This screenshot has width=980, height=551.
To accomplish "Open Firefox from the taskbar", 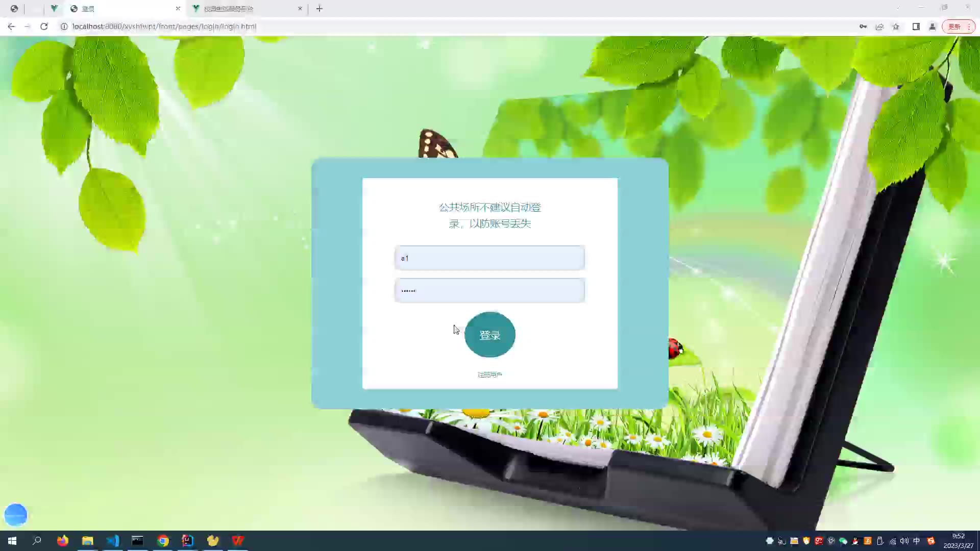I will point(62,541).
